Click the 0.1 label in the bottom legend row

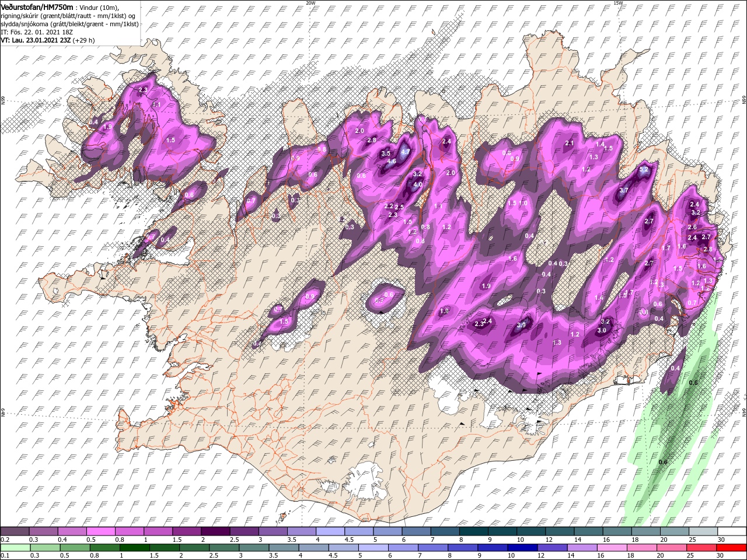pos(5,556)
